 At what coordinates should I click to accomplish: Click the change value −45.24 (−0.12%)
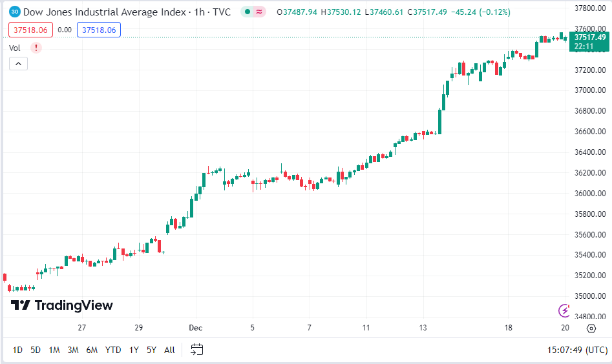[x=480, y=12]
